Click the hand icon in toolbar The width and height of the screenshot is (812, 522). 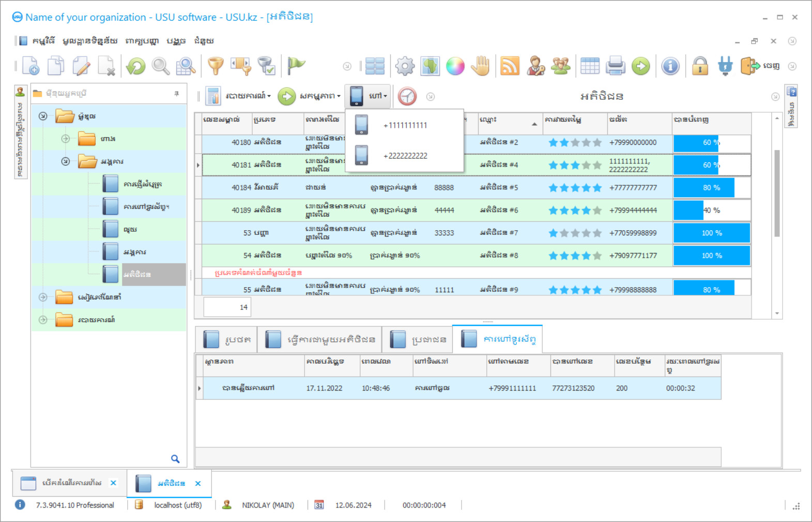[x=481, y=66]
